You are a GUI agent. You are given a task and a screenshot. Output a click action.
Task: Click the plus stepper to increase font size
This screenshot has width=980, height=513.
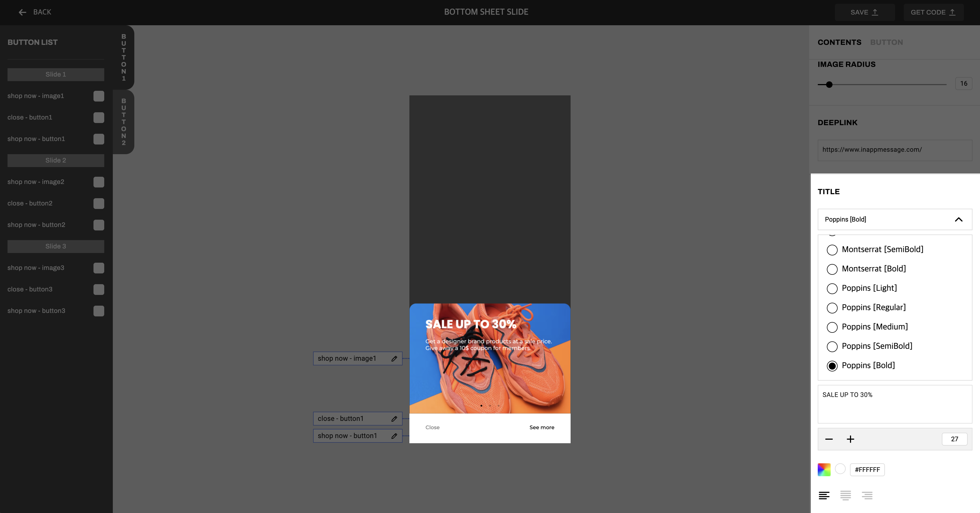click(850, 439)
